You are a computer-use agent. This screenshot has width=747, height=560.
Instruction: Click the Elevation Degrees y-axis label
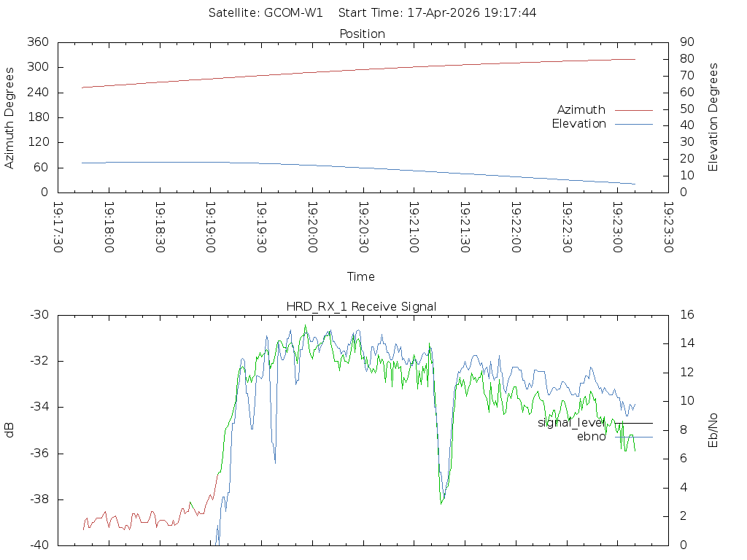(x=713, y=117)
